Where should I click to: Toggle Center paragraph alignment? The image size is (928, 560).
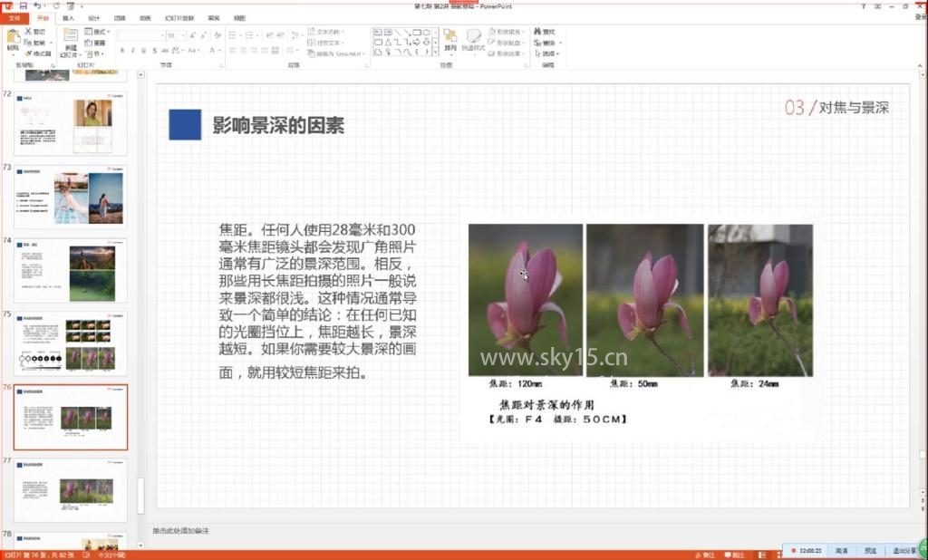point(243,51)
